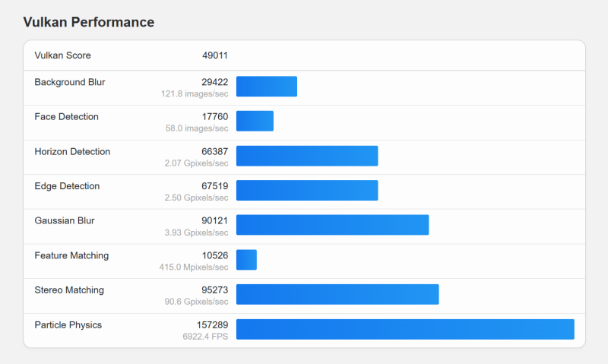Select the Face Detection score 17760
The height and width of the screenshot is (364, 608).
click(x=215, y=117)
